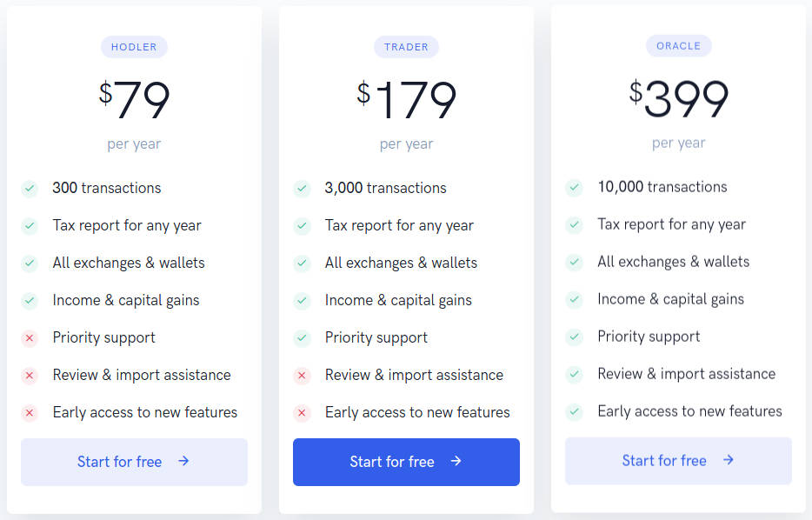The image size is (812, 520).
Task: Click the checkmark beside 3,000 transactions
Action: [x=302, y=188]
